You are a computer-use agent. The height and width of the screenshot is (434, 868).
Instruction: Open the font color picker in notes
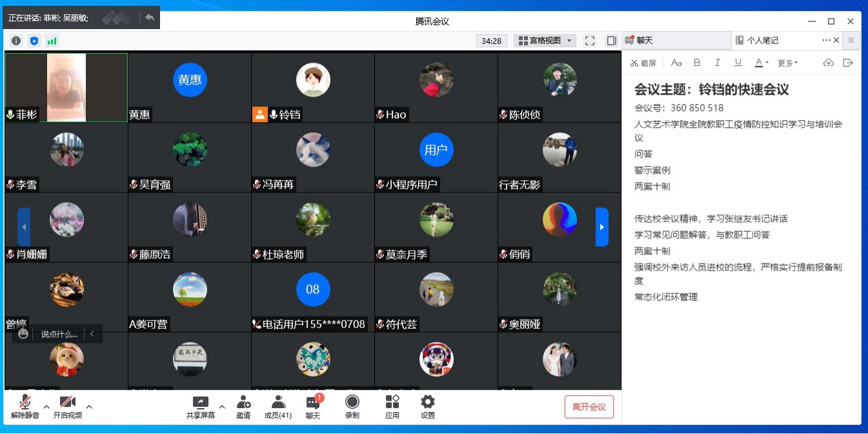point(762,63)
